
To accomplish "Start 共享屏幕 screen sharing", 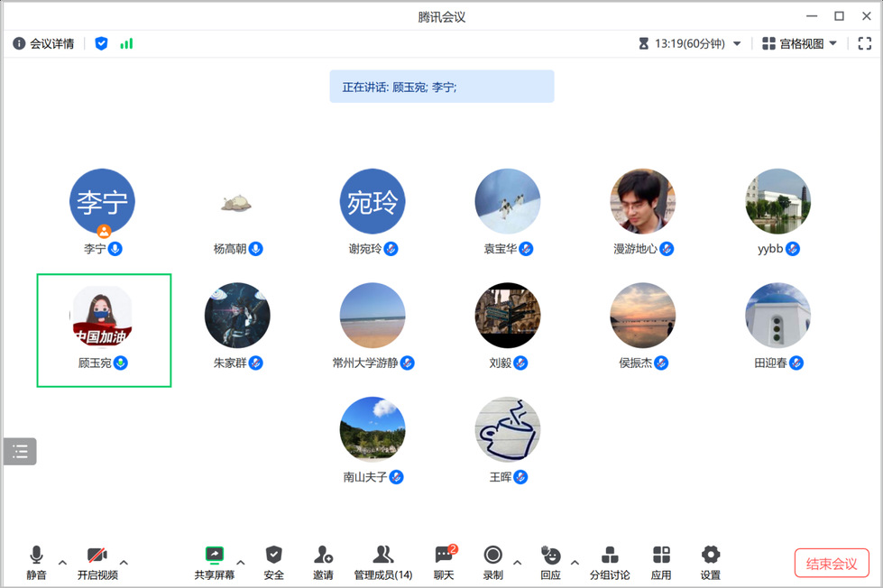I will [215, 562].
